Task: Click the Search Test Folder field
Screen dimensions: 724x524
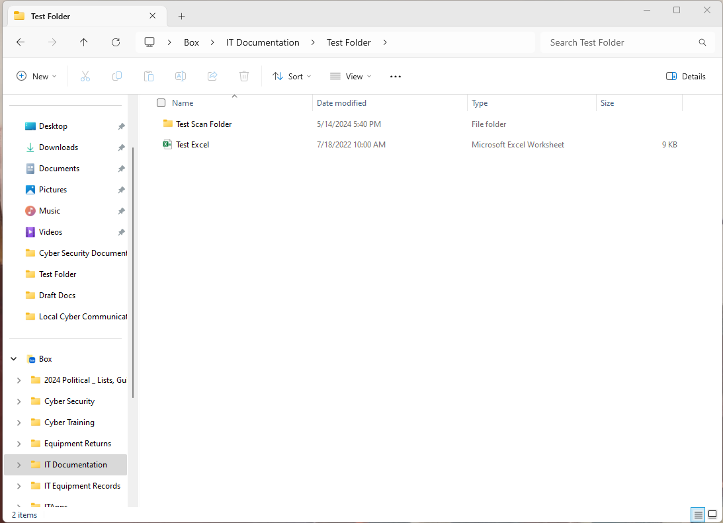Action: pos(625,42)
